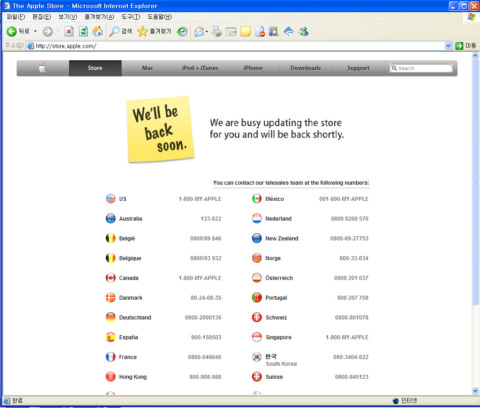Click the Messenger people icon
This screenshot has height=408, width=480.
pyautogui.click(x=303, y=31)
